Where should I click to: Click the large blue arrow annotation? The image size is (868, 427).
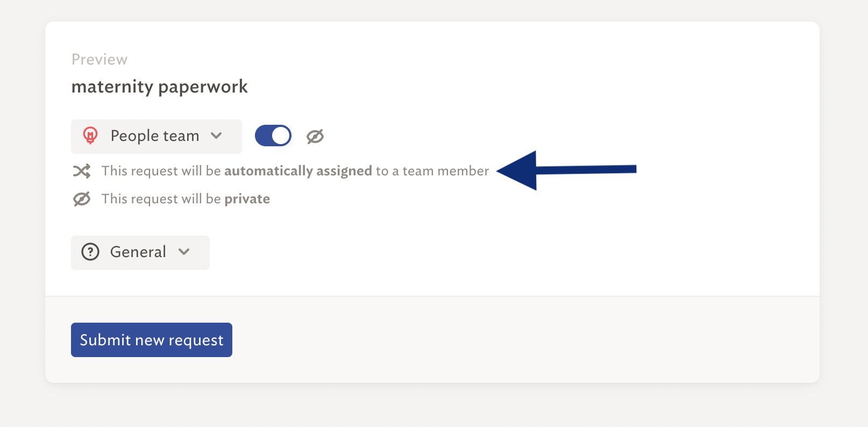click(566, 170)
